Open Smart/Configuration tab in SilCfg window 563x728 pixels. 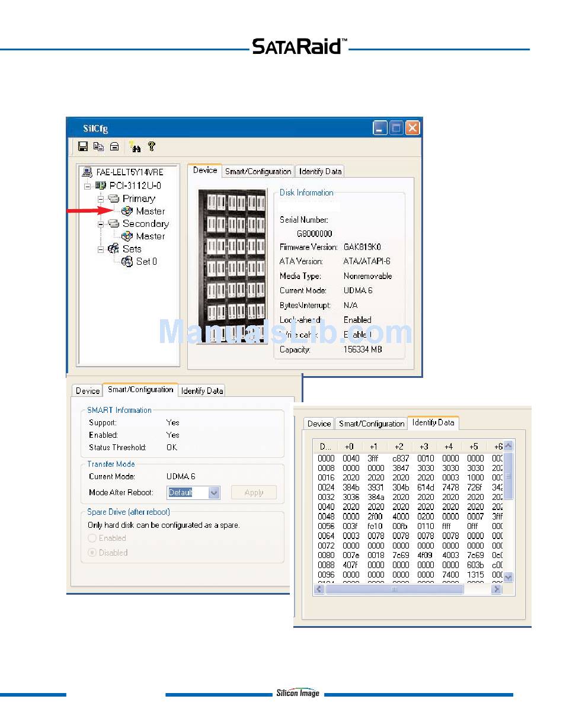[258, 171]
